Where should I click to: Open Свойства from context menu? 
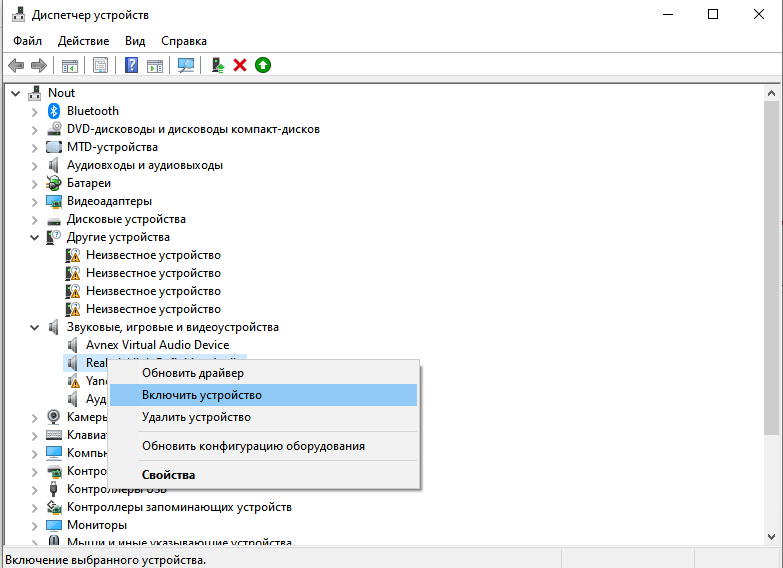point(263,475)
